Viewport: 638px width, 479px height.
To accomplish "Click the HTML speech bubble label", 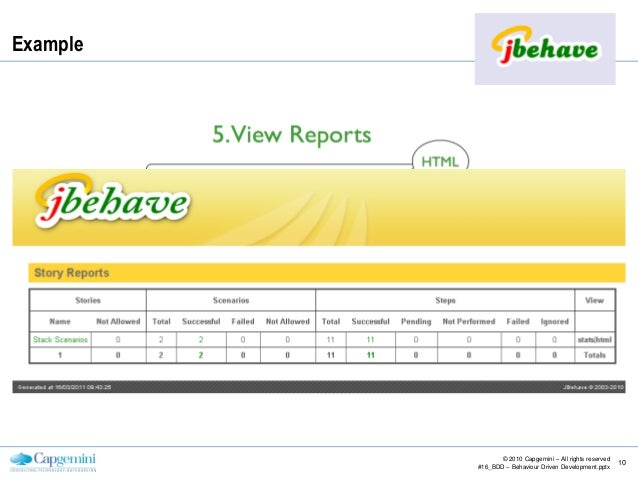I will pos(440,162).
